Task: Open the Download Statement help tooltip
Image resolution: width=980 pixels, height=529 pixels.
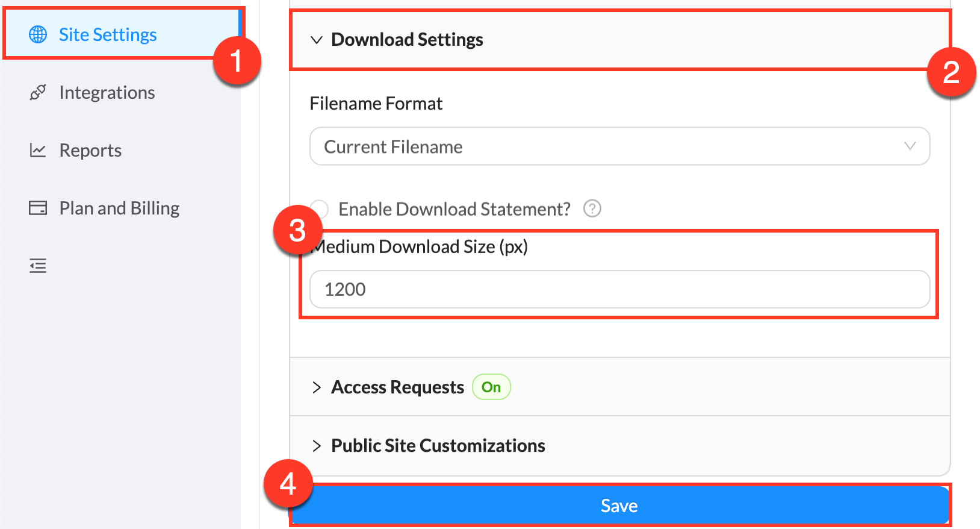Action: (x=592, y=208)
